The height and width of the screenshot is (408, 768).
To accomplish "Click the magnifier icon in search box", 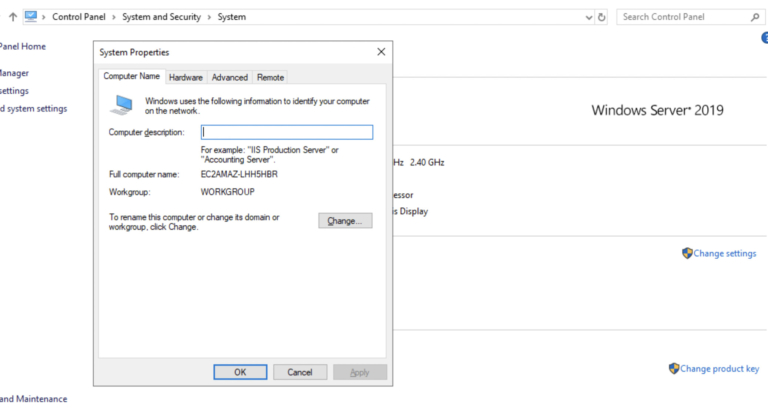I will click(x=754, y=17).
